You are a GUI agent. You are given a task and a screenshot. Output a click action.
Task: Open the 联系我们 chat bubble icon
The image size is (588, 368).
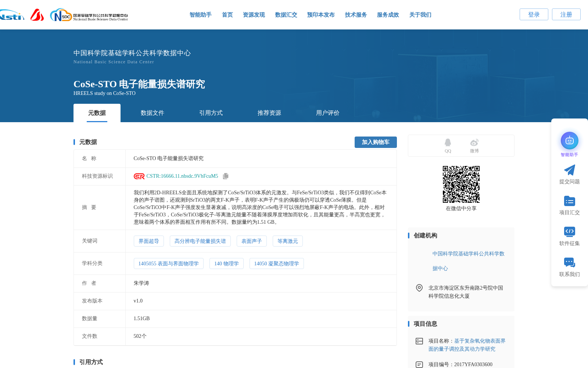(569, 262)
